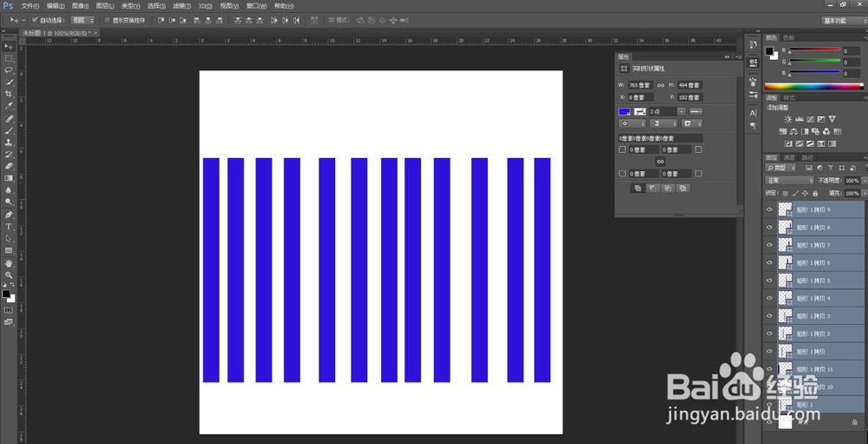Image resolution: width=868 pixels, height=444 pixels.
Task: Select the Zoom tool
Action: pos(9,275)
